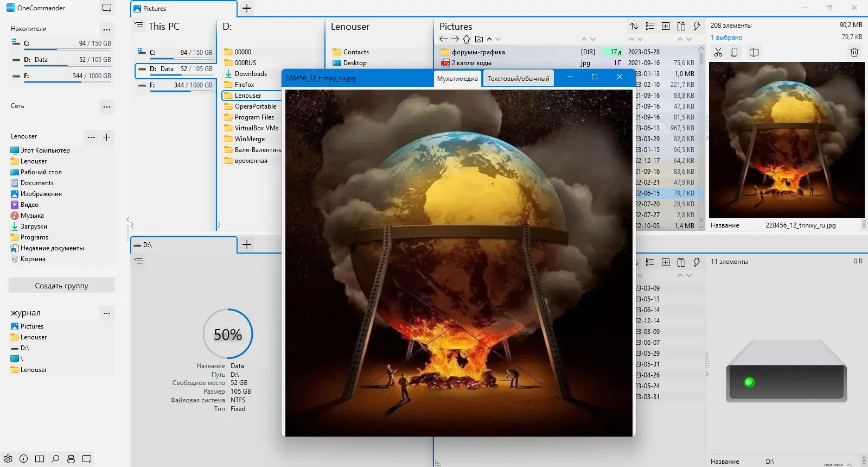
Task: Add an item to the Lenouser favorites group
Action: tap(107, 137)
